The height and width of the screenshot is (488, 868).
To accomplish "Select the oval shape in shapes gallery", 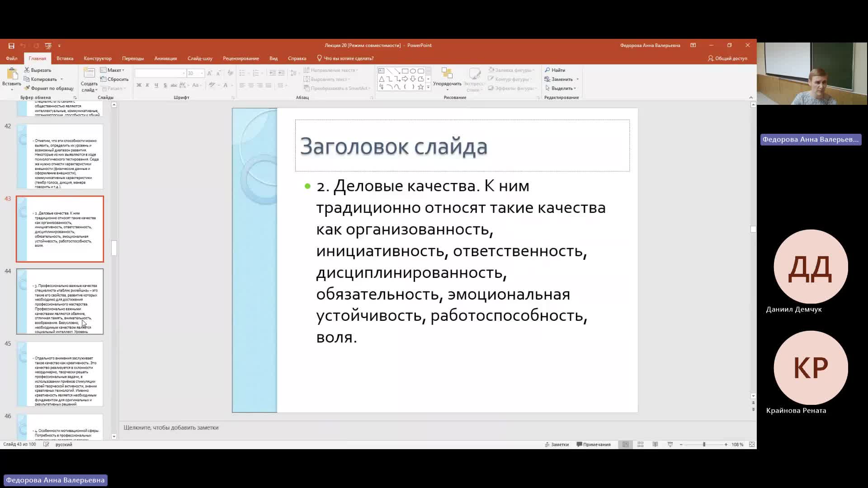I will click(413, 71).
